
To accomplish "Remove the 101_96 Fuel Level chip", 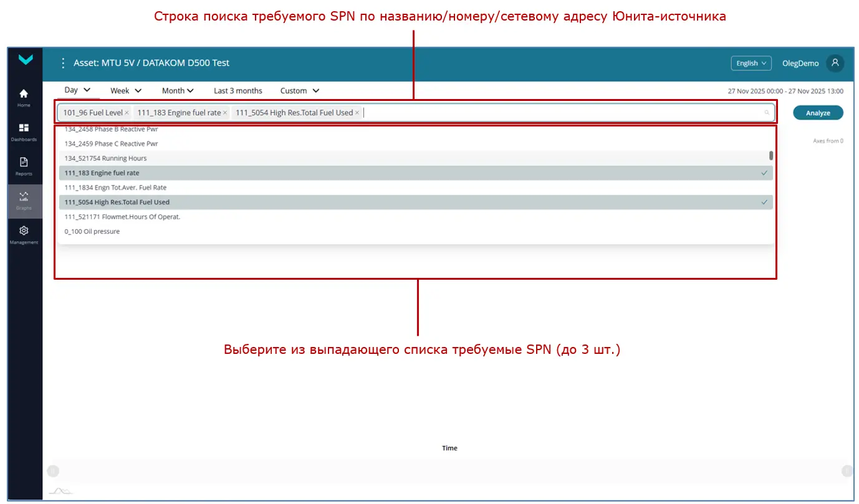I will click(x=128, y=113).
